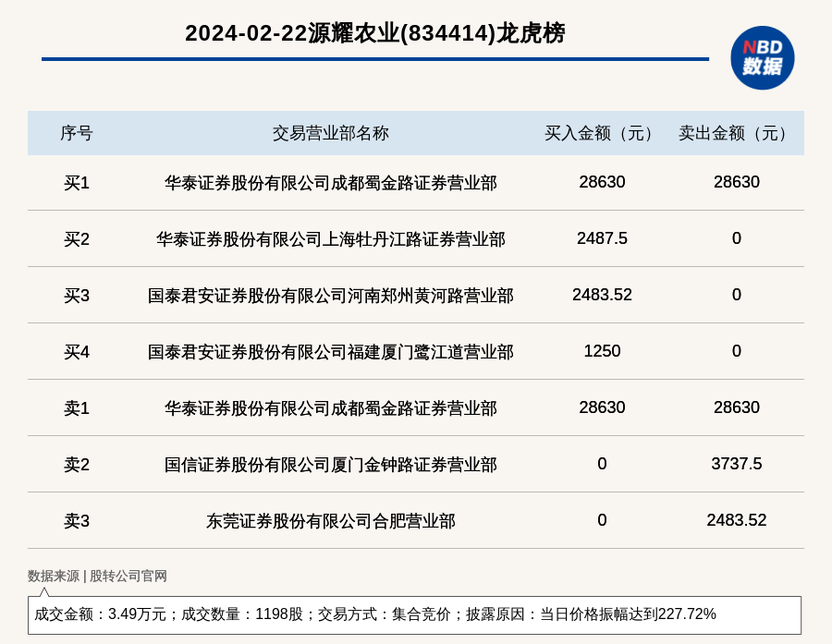Select the value 1250
832x644 pixels.
(602, 351)
